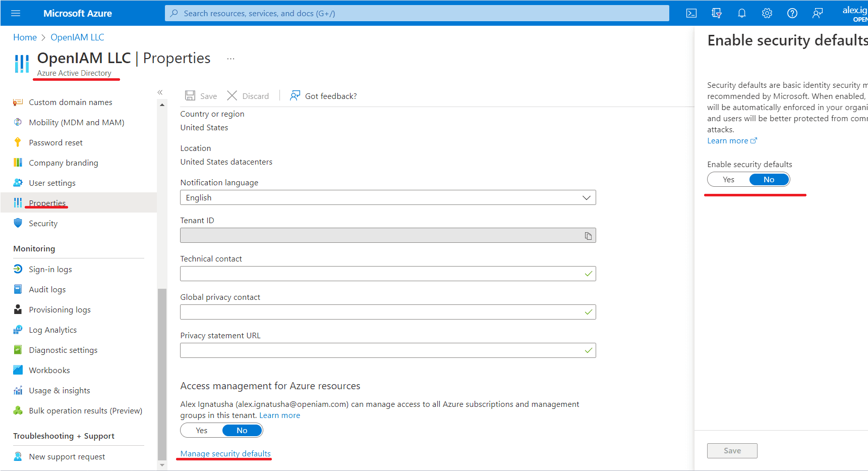Enable access management for Azure resources (Yes)
The width and height of the screenshot is (868, 471).
click(x=202, y=431)
